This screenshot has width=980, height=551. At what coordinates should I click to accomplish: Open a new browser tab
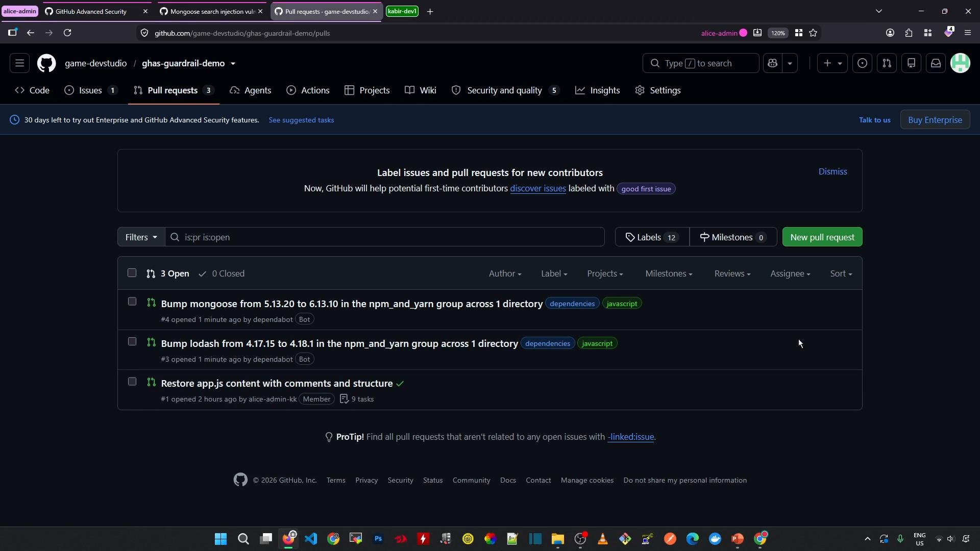tap(430, 11)
